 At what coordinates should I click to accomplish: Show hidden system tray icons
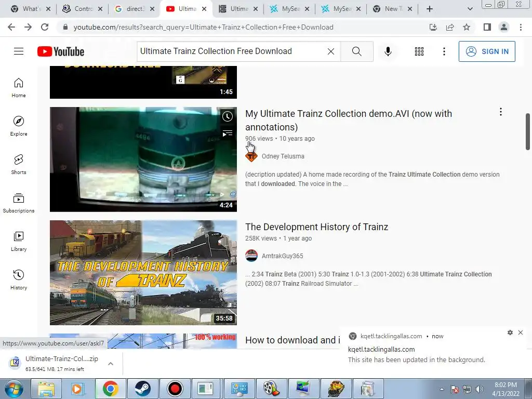pyautogui.click(x=442, y=389)
